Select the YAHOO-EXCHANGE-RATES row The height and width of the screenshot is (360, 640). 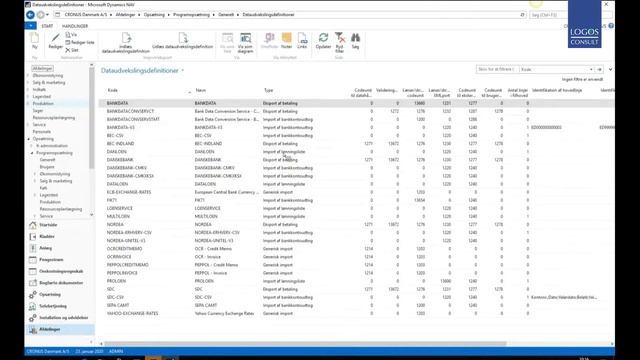tap(356, 313)
